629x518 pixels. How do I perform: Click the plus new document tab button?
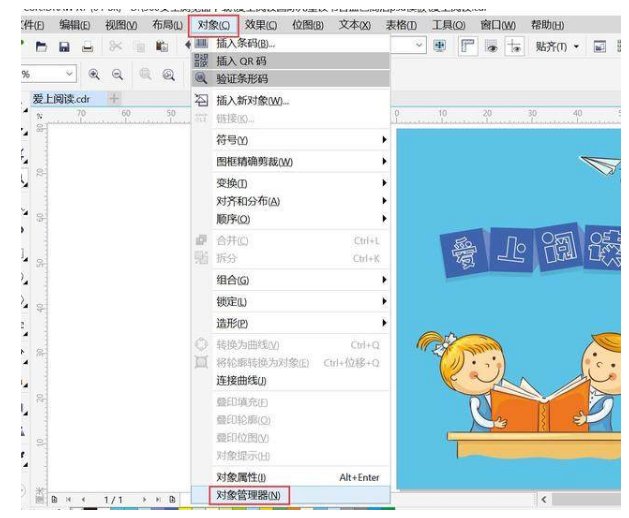tap(114, 98)
